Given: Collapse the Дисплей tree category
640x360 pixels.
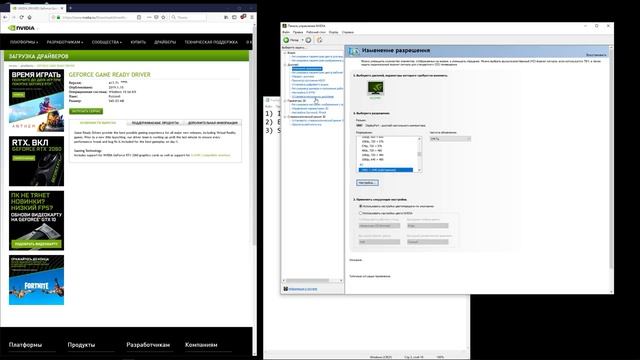Looking at the screenshot, I should click(x=285, y=64).
